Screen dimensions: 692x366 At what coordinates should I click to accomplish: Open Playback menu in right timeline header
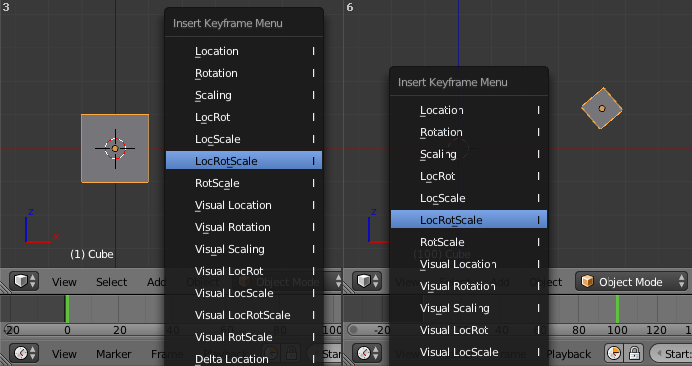coord(568,354)
